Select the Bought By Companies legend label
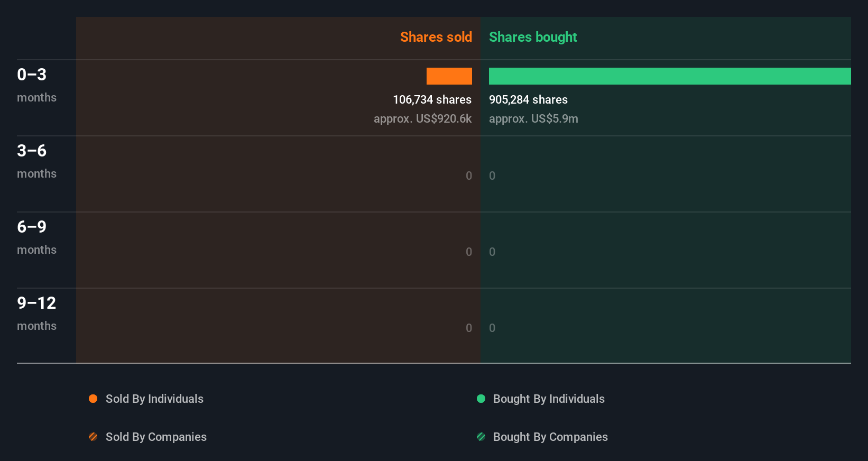Viewport: 868px width, 461px height. 550,437
